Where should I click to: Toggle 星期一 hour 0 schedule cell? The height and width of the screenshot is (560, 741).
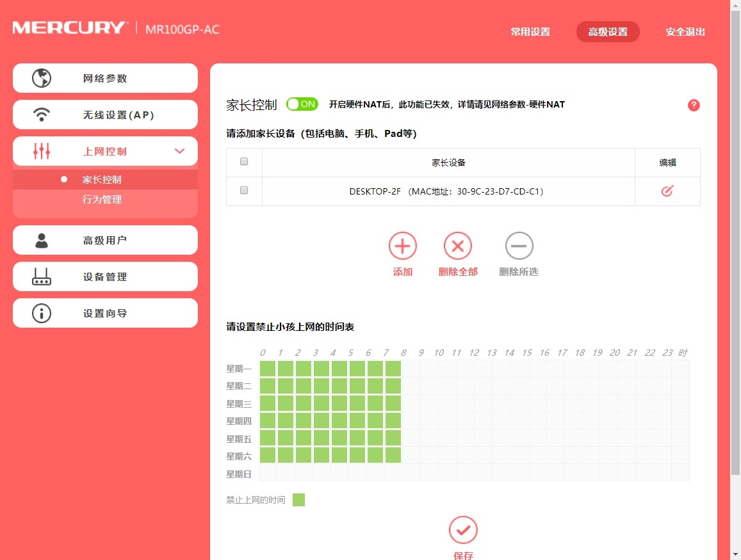pos(268,368)
